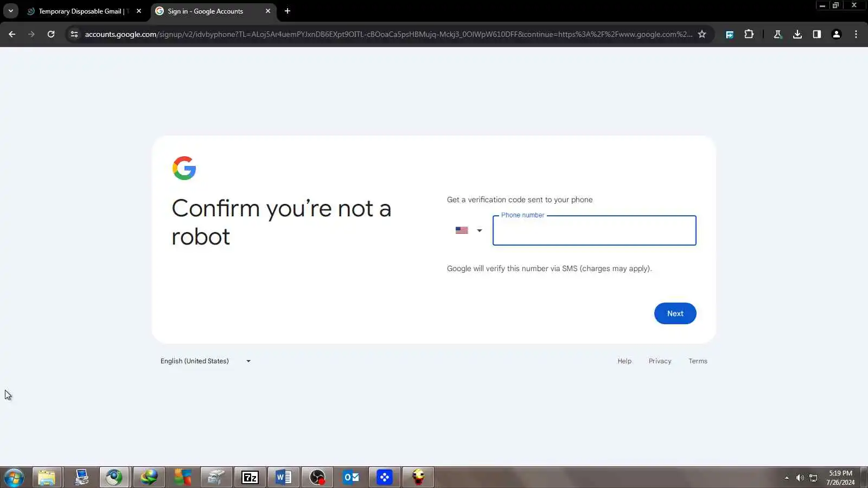Bookmark this page with the star icon

click(702, 34)
